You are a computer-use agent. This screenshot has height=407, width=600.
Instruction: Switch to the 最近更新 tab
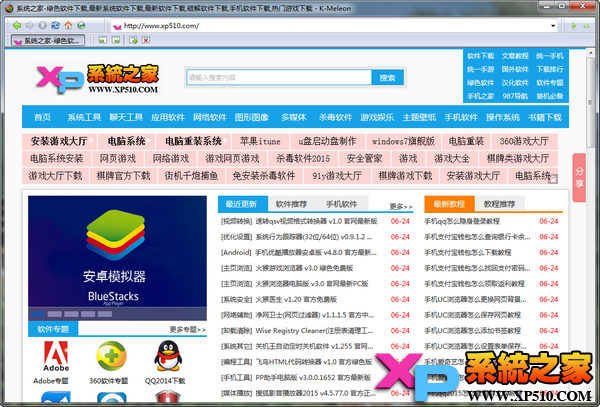[x=241, y=204]
